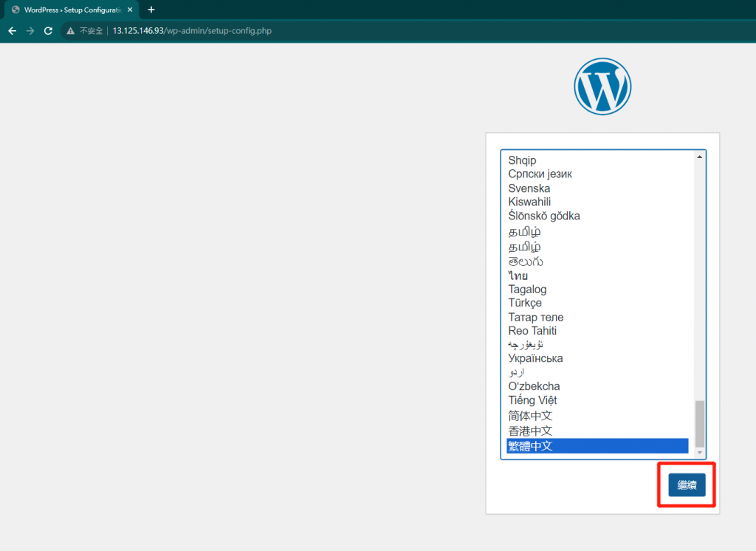The image size is (756, 551).
Task: Click the 繼續 continue button
Action: pyautogui.click(x=687, y=485)
